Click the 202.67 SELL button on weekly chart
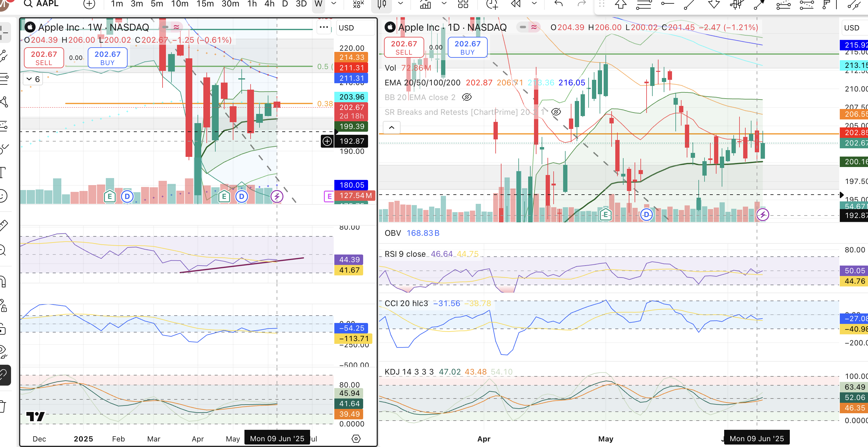The width and height of the screenshot is (868, 447). pos(44,58)
